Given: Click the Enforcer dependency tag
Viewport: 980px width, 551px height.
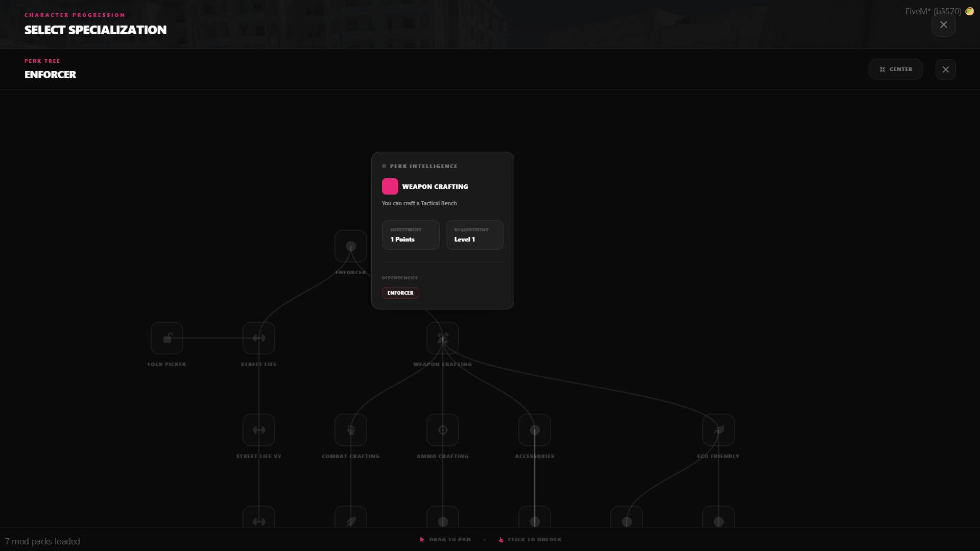Looking at the screenshot, I should [x=400, y=293].
